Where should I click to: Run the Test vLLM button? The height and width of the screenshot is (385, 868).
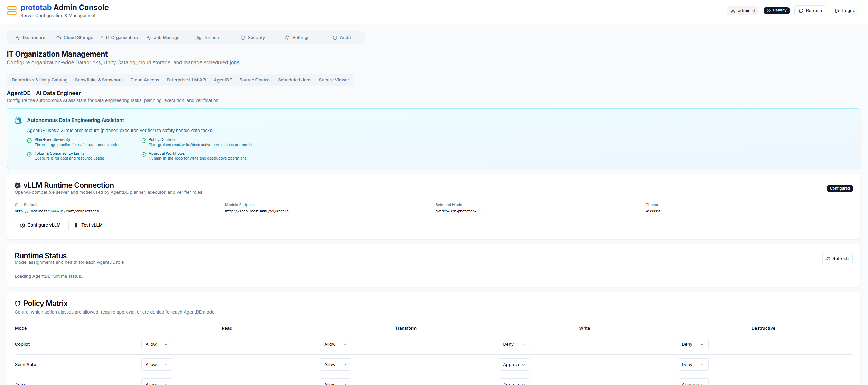88,225
